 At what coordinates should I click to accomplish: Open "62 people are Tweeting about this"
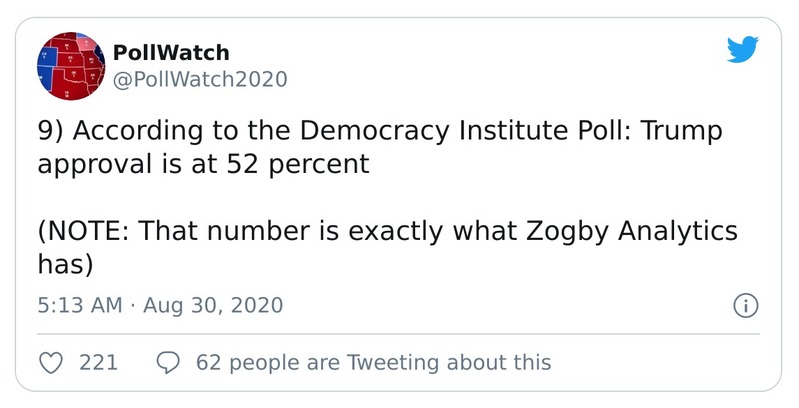point(373,362)
